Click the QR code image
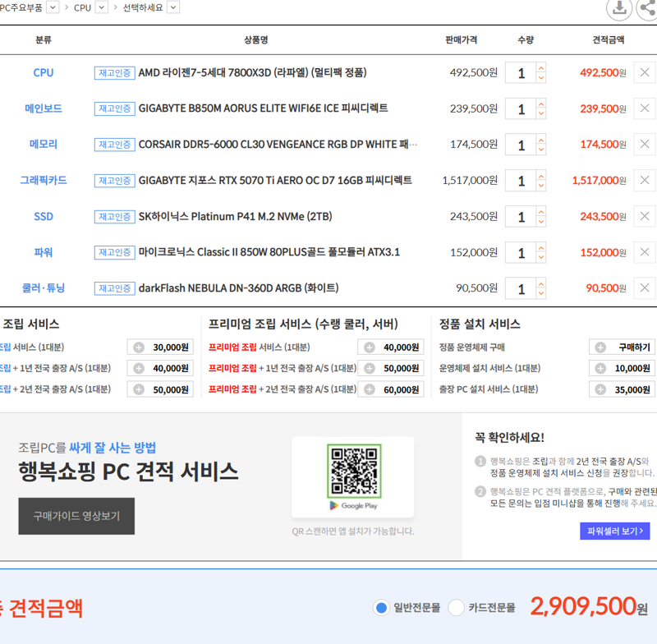This screenshot has height=644, width=657. 354,471
